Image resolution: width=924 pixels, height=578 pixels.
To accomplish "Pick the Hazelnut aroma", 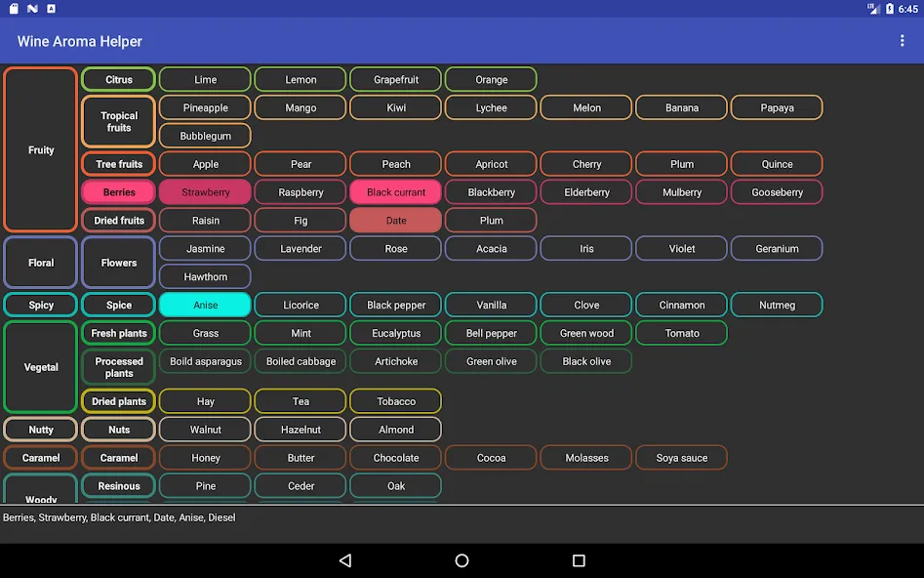I will pyautogui.click(x=301, y=430).
